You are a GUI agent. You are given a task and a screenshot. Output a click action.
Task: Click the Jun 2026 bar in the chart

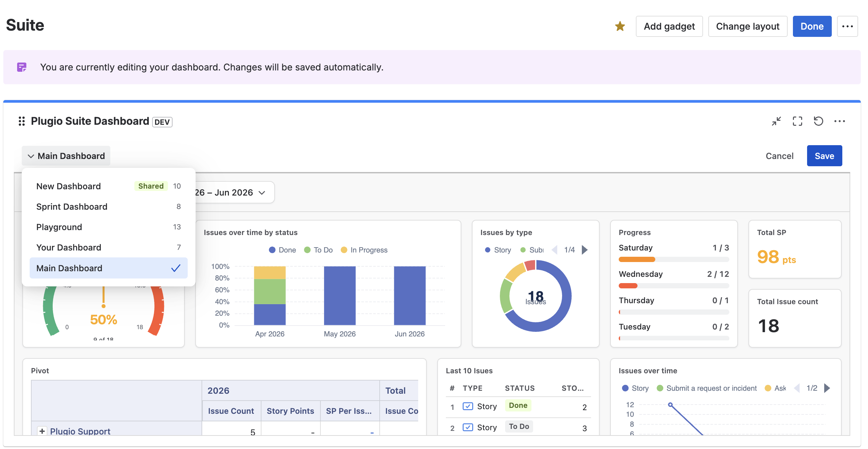[x=410, y=295]
